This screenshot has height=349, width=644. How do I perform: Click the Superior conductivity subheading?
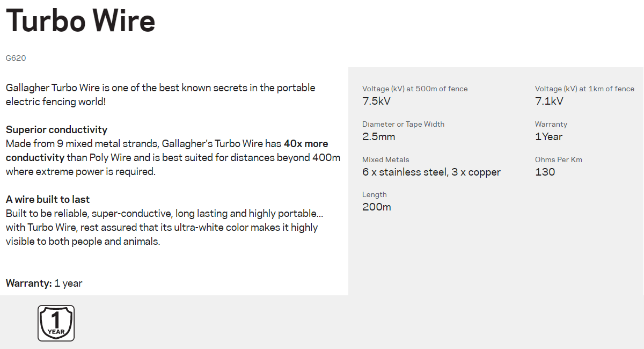click(x=56, y=129)
